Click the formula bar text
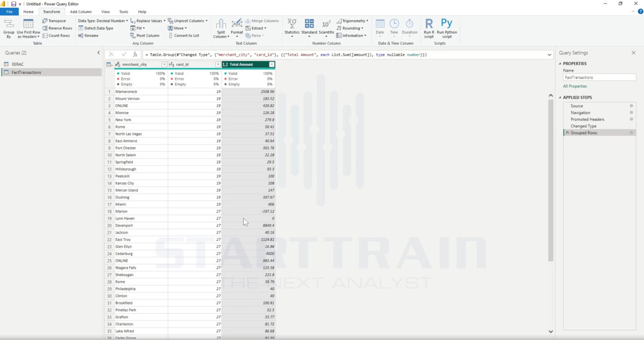 (x=286, y=55)
